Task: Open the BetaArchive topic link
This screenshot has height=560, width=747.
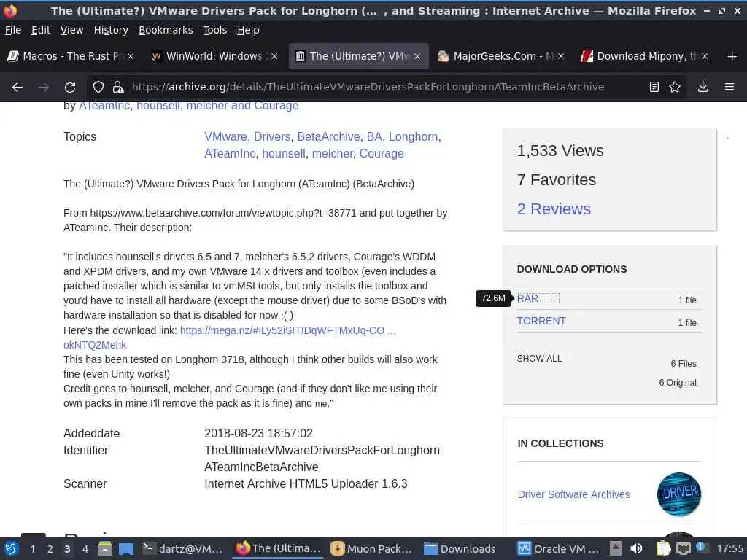Action: tap(328, 136)
